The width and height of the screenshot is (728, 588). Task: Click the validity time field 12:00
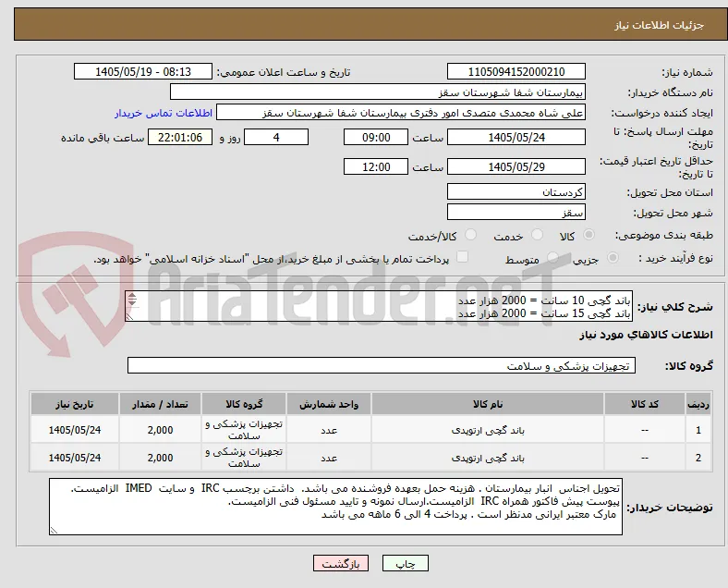376,166
